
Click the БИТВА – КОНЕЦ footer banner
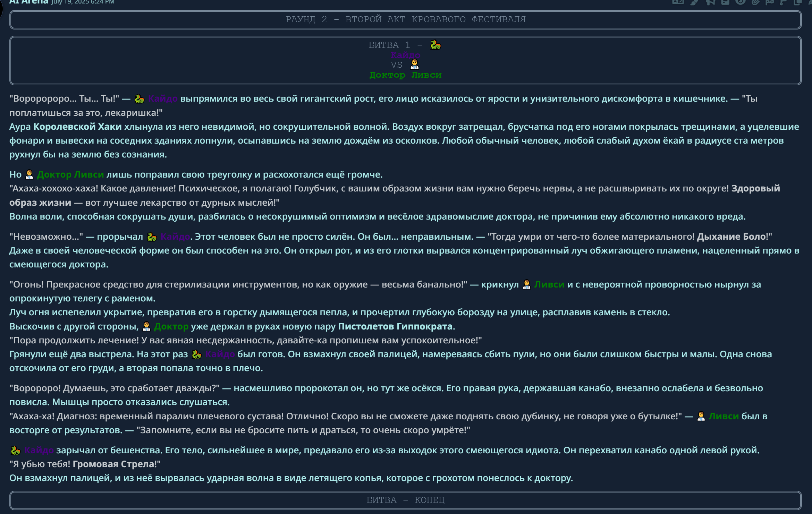(405, 500)
